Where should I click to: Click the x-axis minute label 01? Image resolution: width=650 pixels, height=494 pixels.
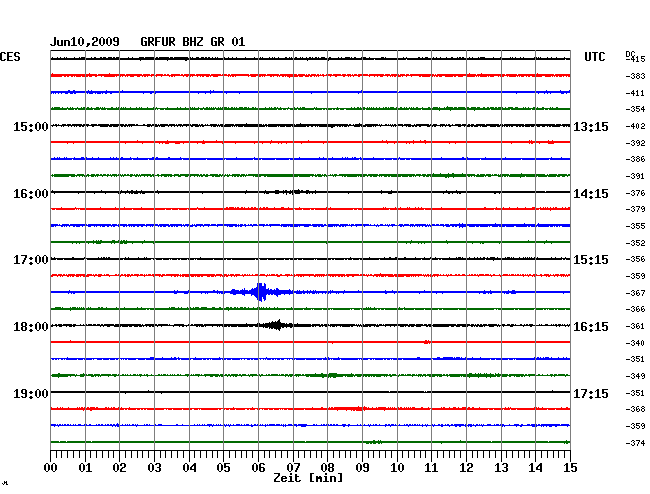click(85, 468)
